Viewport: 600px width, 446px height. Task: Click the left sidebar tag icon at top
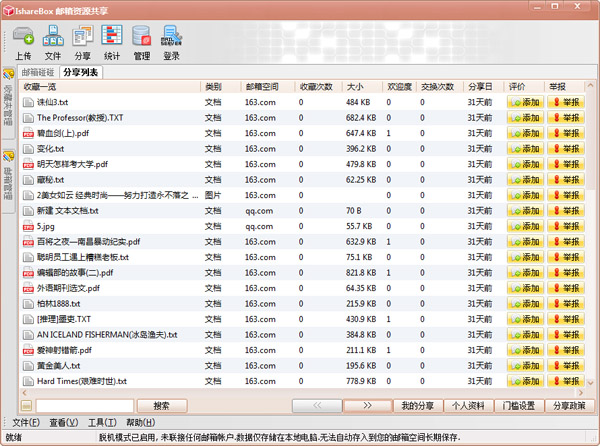[8, 73]
